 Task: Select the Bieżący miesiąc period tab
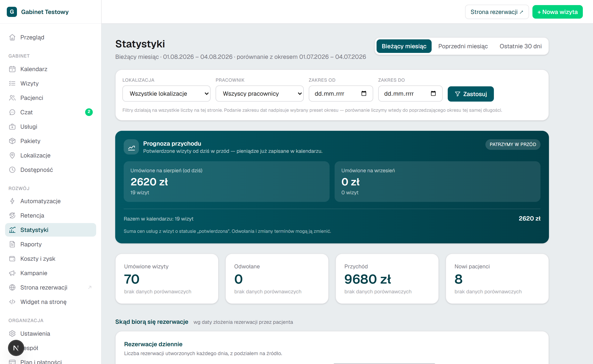pos(404,46)
